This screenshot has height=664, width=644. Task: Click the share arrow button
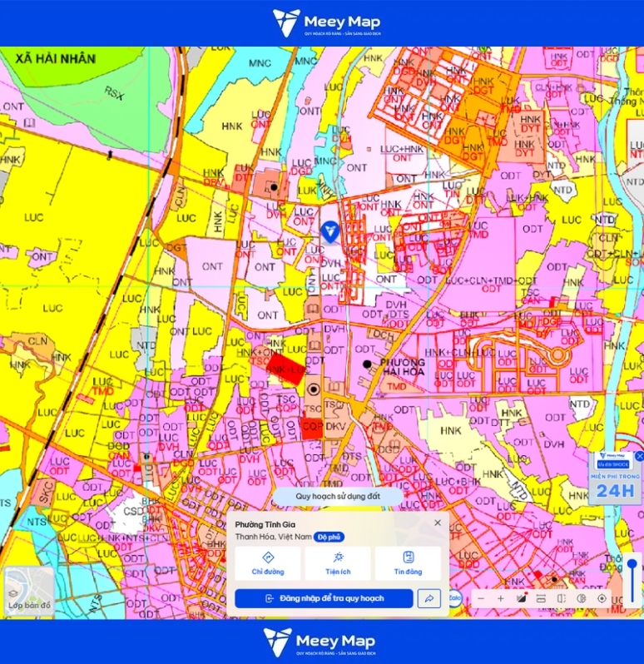pos(429,598)
